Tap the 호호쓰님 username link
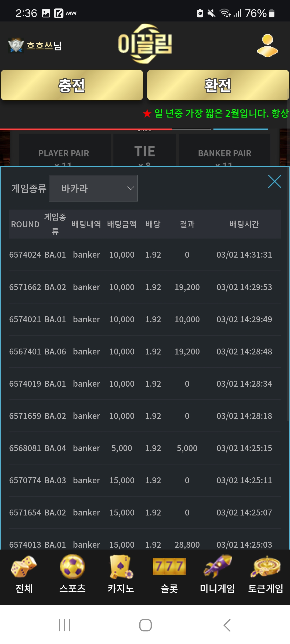The height and width of the screenshot is (644, 290). tap(44, 46)
